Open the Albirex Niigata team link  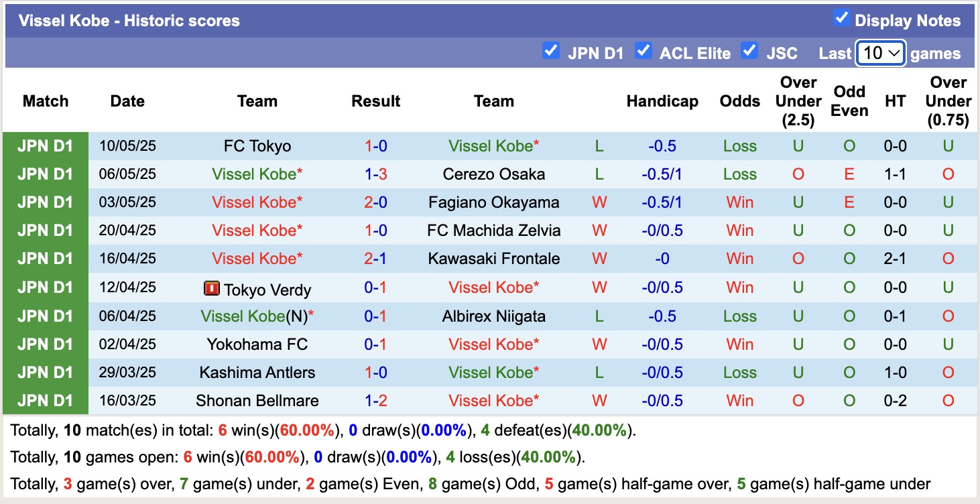(x=494, y=316)
